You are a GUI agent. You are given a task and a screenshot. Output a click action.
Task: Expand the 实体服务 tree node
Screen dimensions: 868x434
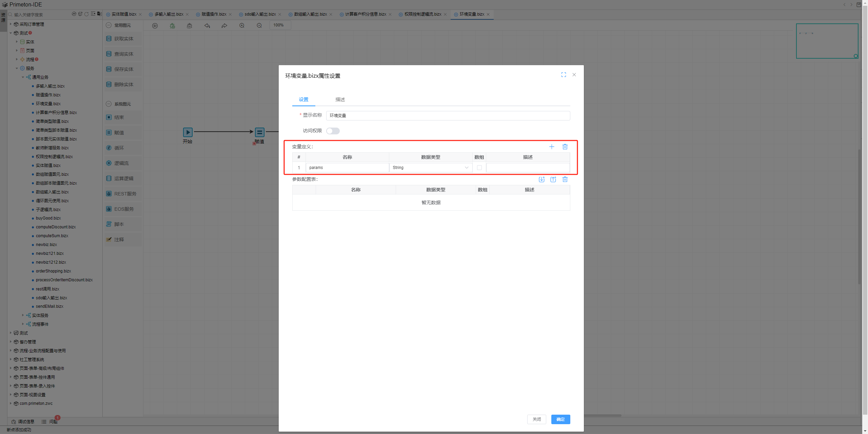[23, 315]
